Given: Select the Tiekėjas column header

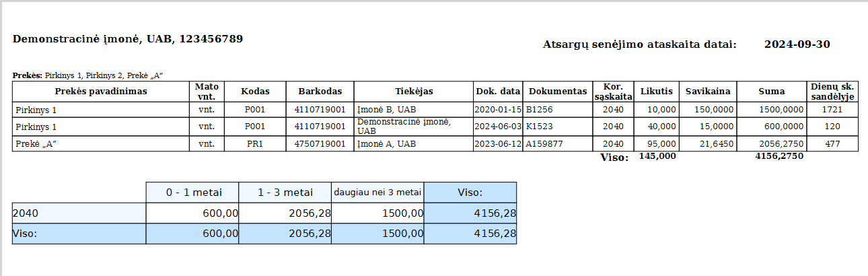Looking at the screenshot, I should click(x=413, y=92).
